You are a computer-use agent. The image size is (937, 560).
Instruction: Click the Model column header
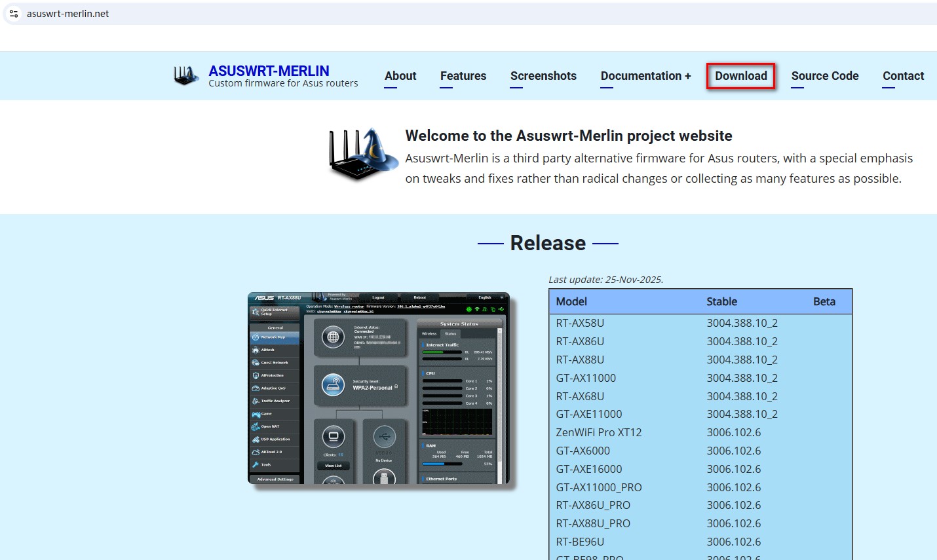(x=571, y=301)
